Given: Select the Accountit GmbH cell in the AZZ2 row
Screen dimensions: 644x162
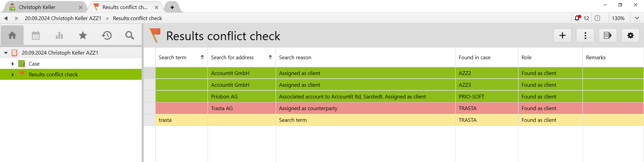Looking at the screenshot, I should pyautogui.click(x=241, y=73).
